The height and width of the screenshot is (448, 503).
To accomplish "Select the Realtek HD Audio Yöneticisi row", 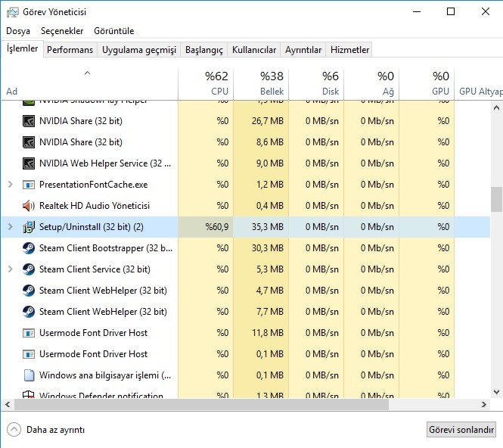I will coord(246,206).
